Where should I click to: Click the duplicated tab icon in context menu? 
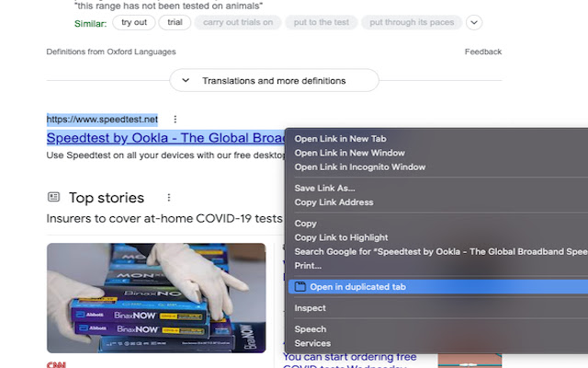(x=300, y=286)
